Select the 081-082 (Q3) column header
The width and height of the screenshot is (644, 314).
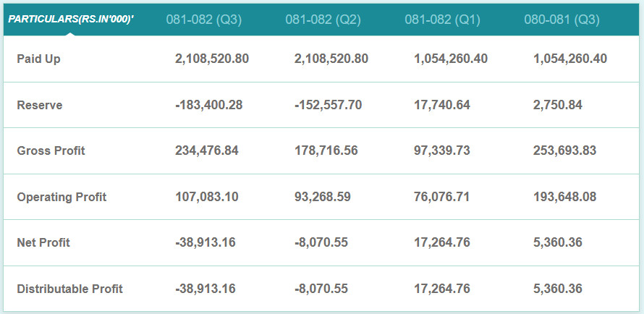coord(204,20)
